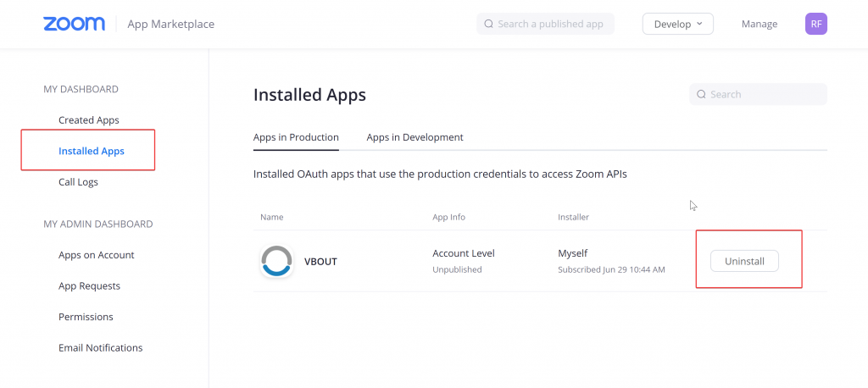Click the Installed OAuth apps description text
This screenshot has width=868, height=388.
point(440,175)
